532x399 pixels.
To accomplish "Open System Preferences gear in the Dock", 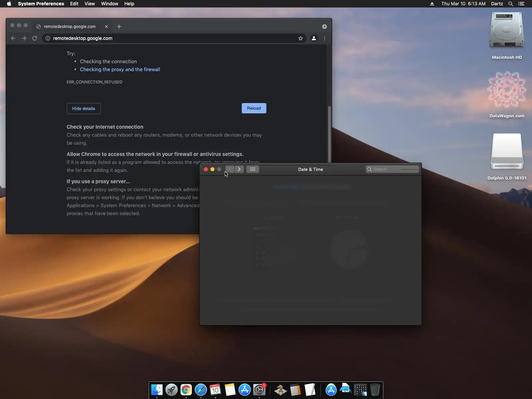I will point(259,390).
